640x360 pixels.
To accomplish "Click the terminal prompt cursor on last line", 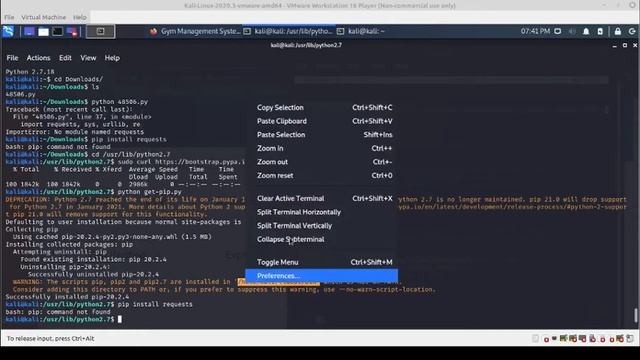I will click(x=120, y=319).
